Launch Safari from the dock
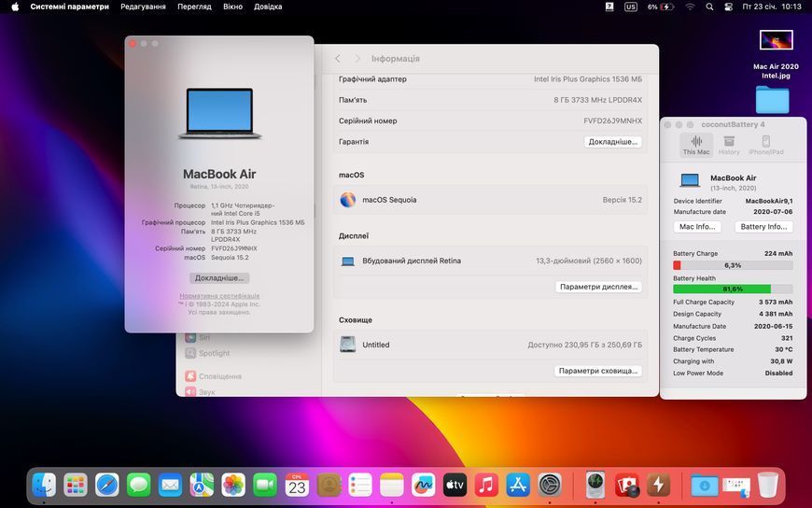812x508 pixels. tap(107, 486)
